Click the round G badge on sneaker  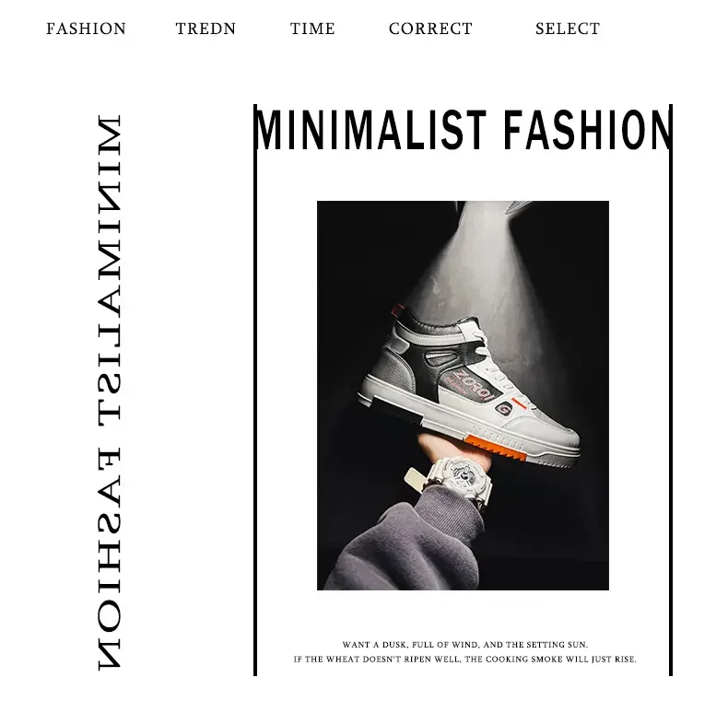pos(502,408)
